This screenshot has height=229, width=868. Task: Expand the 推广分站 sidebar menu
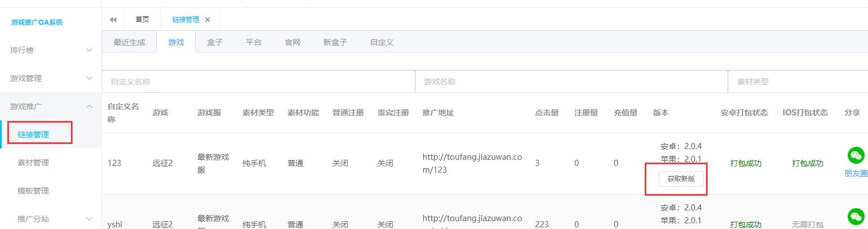click(x=51, y=219)
